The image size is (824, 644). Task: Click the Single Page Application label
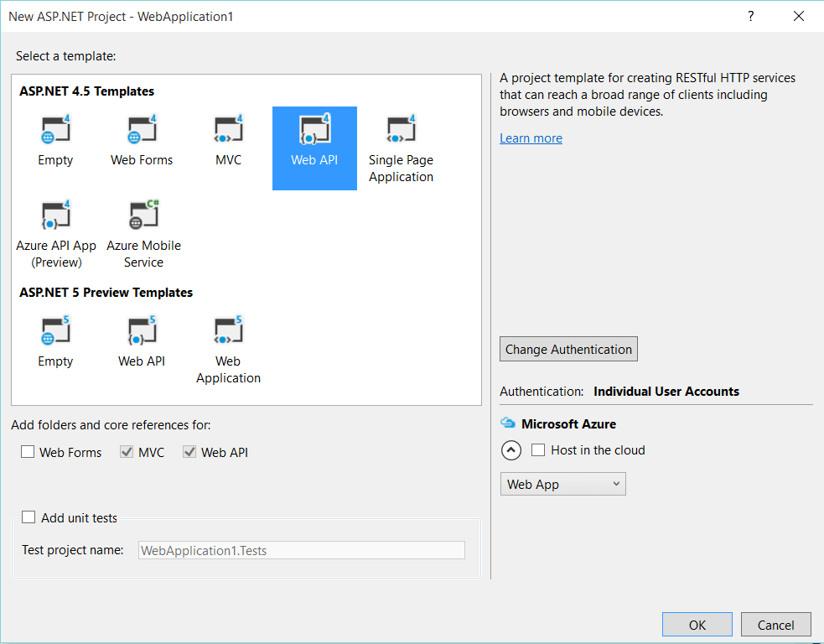401,169
